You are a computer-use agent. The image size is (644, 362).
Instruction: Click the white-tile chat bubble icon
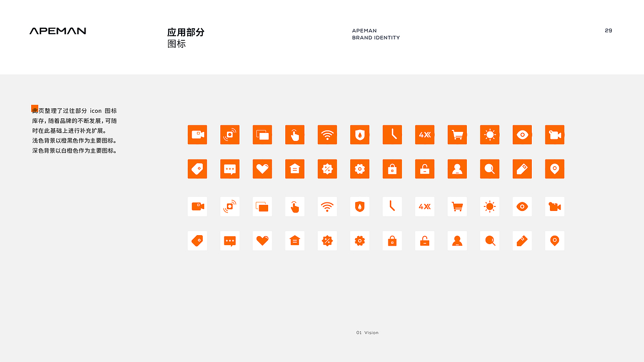230,241
